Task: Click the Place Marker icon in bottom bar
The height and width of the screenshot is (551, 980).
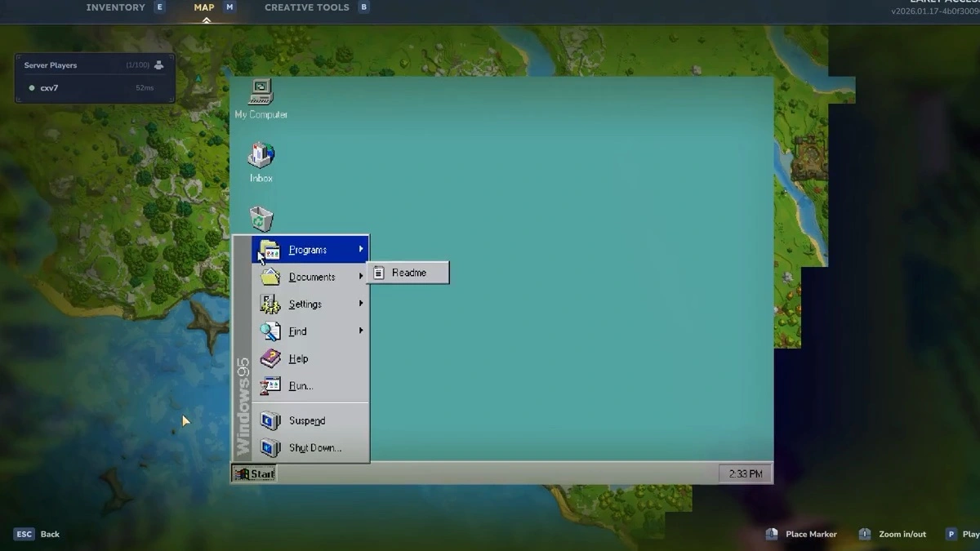Action: [x=771, y=534]
